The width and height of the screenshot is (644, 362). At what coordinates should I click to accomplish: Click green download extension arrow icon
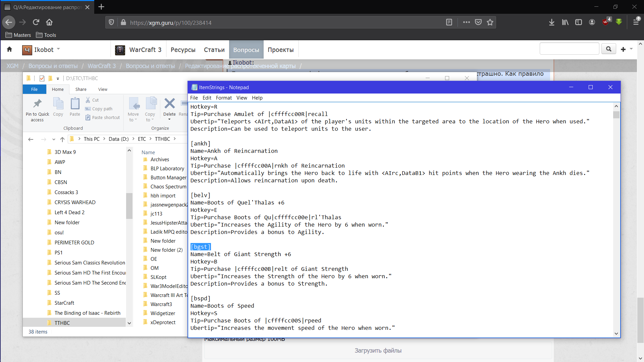click(x=619, y=22)
